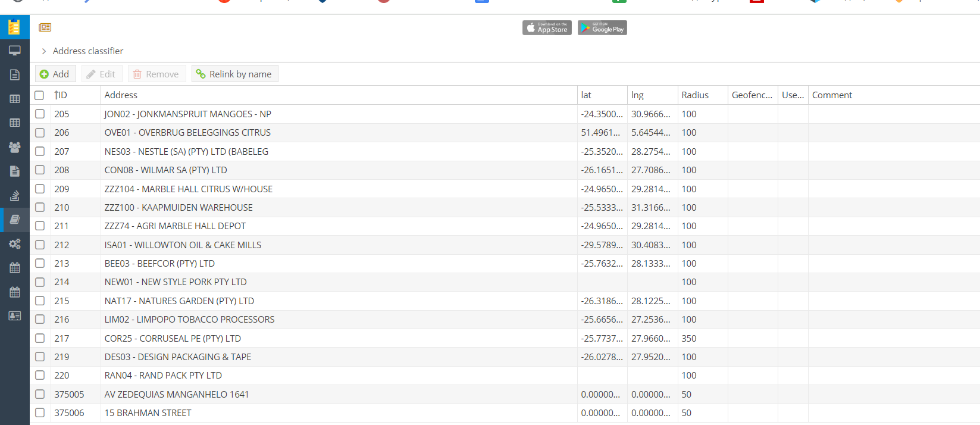Open the Download on the App Store badge
This screenshot has height=425, width=980.
tap(547, 28)
